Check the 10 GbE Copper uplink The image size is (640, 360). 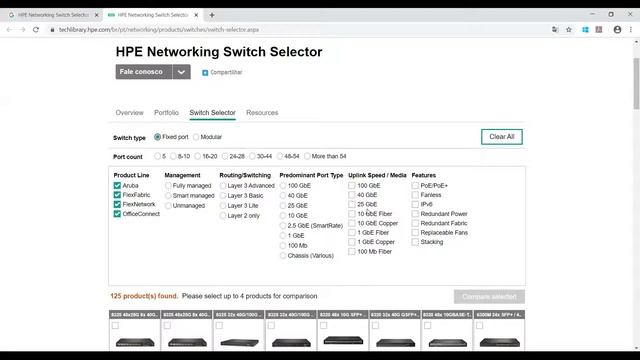tap(352, 223)
